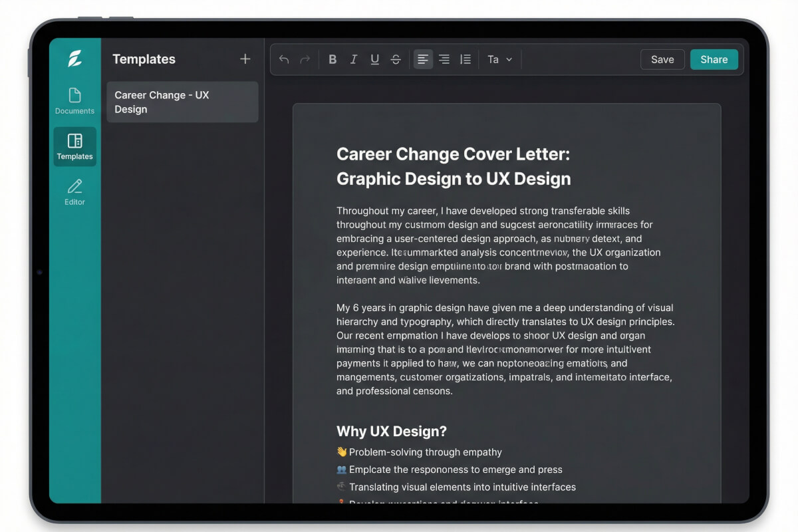Align text to the right
Image resolution: width=798 pixels, height=532 pixels.
click(444, 59)
